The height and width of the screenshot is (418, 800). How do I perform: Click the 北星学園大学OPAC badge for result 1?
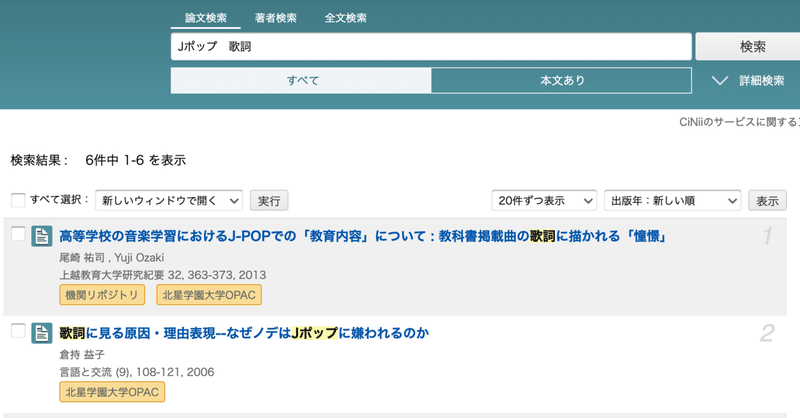point(209,295)
